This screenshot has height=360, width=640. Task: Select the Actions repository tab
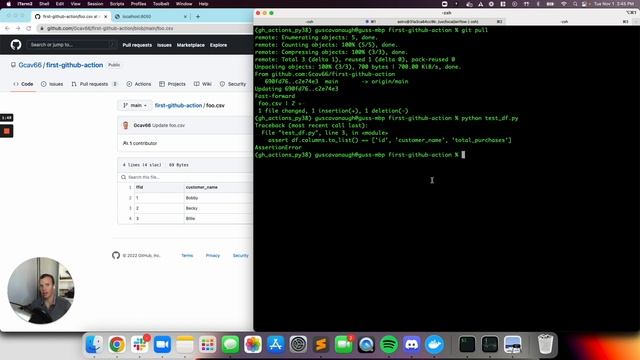[139, 84]
